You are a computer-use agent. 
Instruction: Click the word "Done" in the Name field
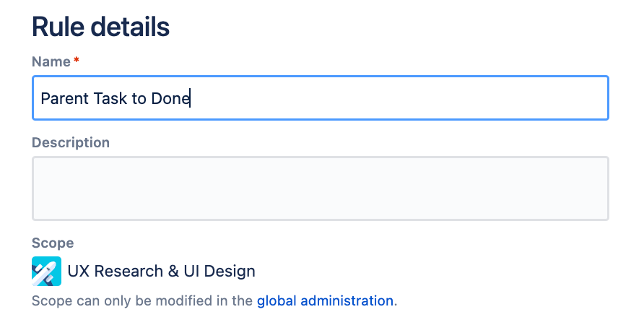[170, 98]
